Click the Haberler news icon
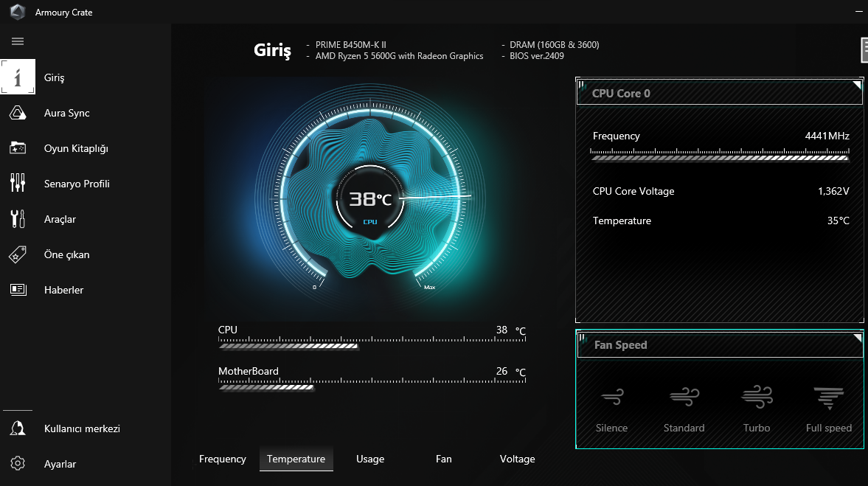Screen dimensions: 868x486 click(18, 290)
